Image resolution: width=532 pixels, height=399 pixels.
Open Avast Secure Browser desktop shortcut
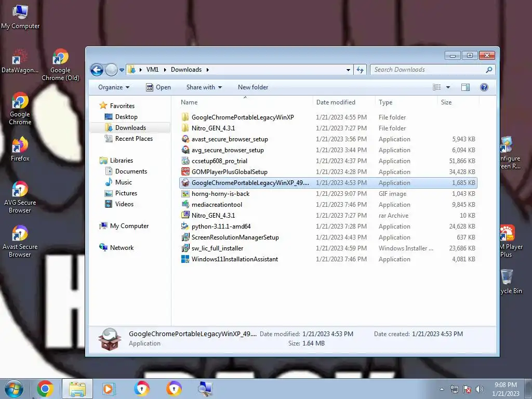(20, 241)
